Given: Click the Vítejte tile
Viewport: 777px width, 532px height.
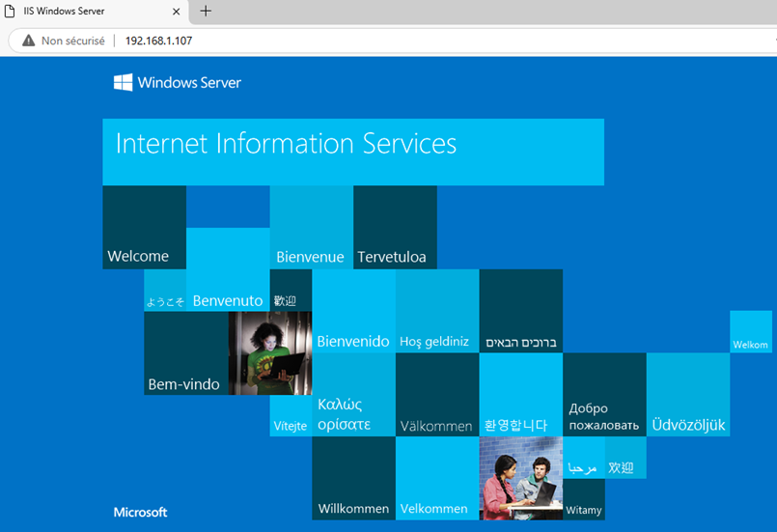Looking at the screenshot, I should coord(291,416).
